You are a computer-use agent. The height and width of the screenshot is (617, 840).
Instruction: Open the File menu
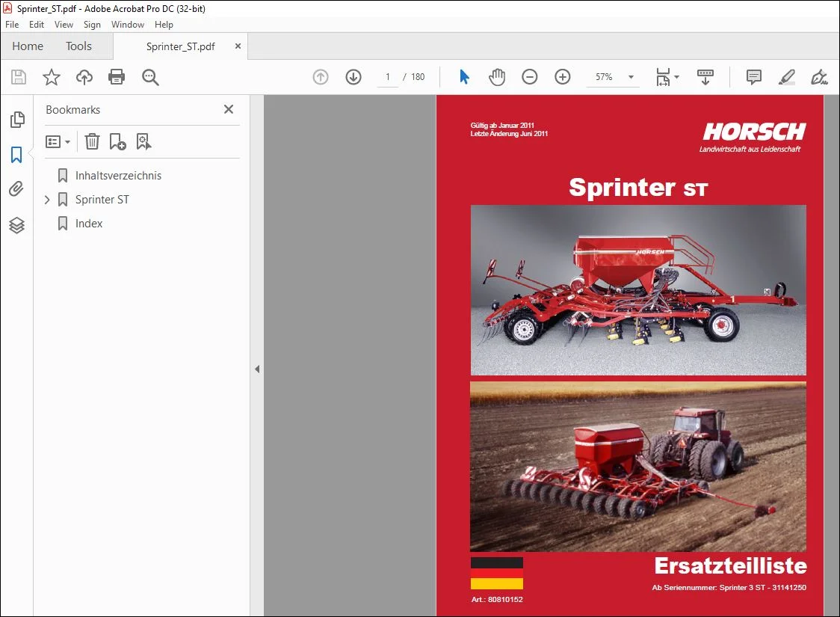tap(12, 25)
